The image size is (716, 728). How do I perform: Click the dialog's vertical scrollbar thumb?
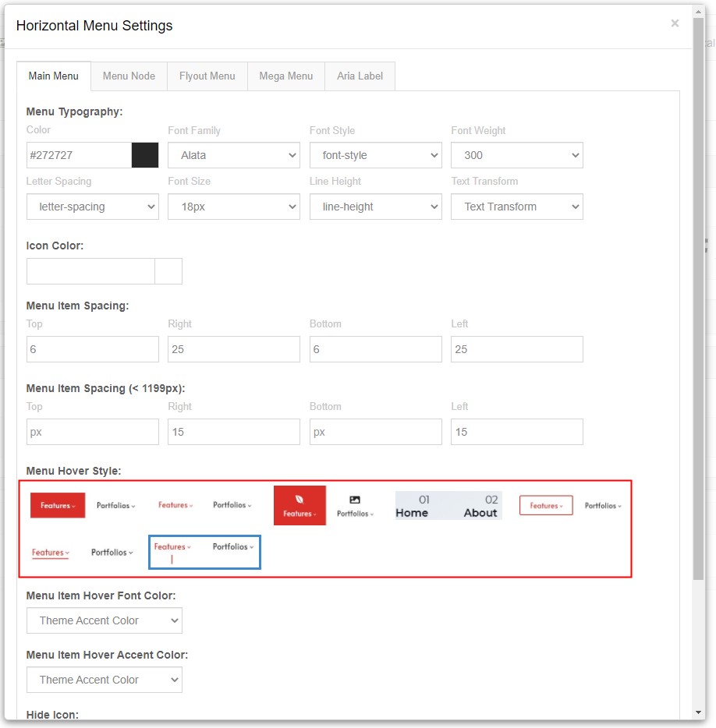(x=698, y=299)
